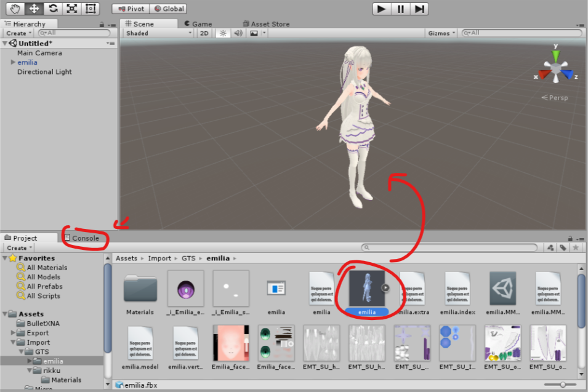Select Directional Light in Hierarchy
The width and height of the screenshot is (588, 392).
click(44, 71)
